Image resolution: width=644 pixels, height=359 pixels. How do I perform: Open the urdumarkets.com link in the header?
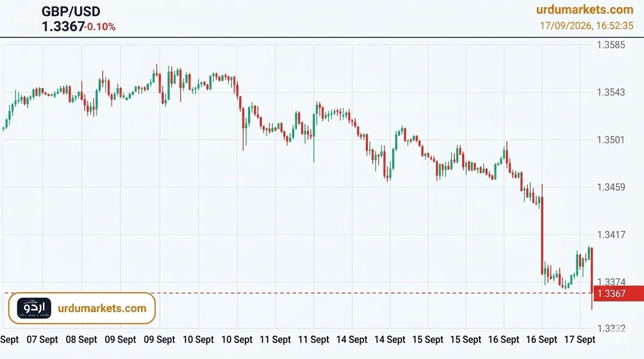pos(585,9)
